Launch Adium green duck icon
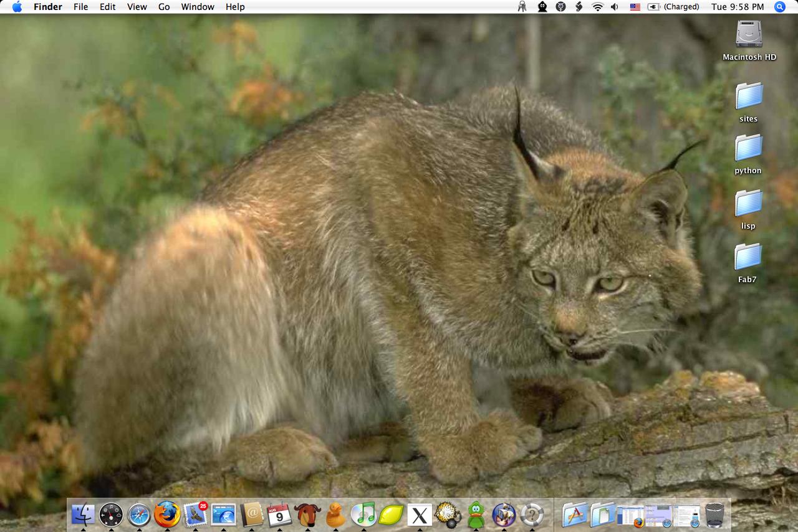Viewport: 798px width, 532px height. [x=476, y=515]
